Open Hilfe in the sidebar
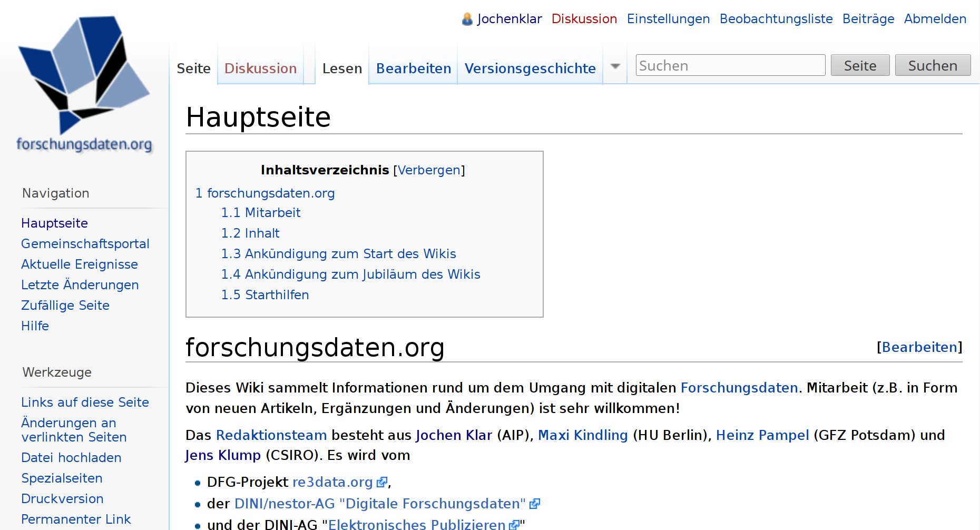 pos(35,326)
